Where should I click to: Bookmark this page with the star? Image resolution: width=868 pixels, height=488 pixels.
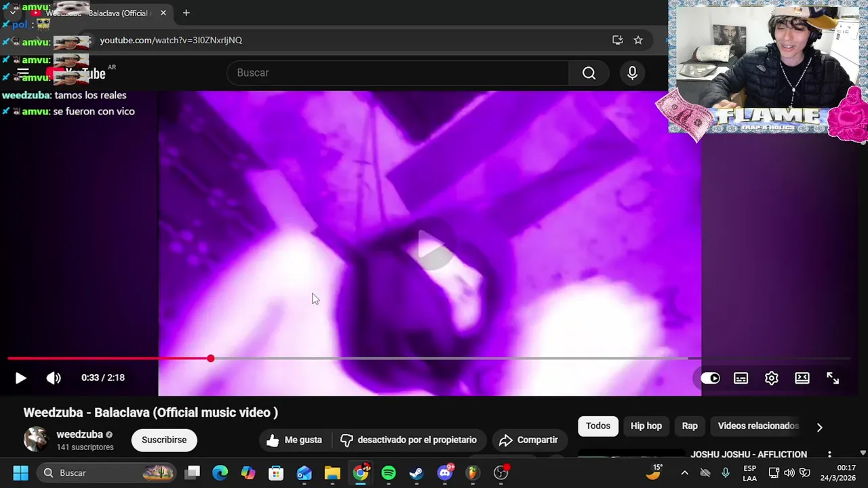(x=638, y=40)
